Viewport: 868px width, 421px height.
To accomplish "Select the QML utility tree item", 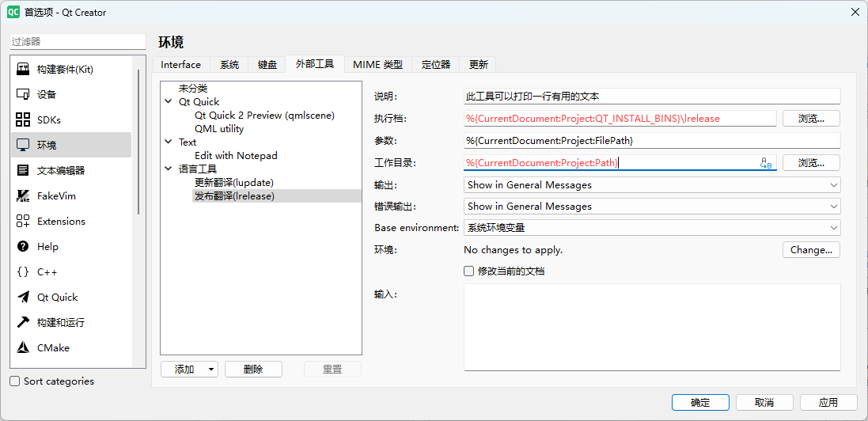I will (x=219, y=129).
